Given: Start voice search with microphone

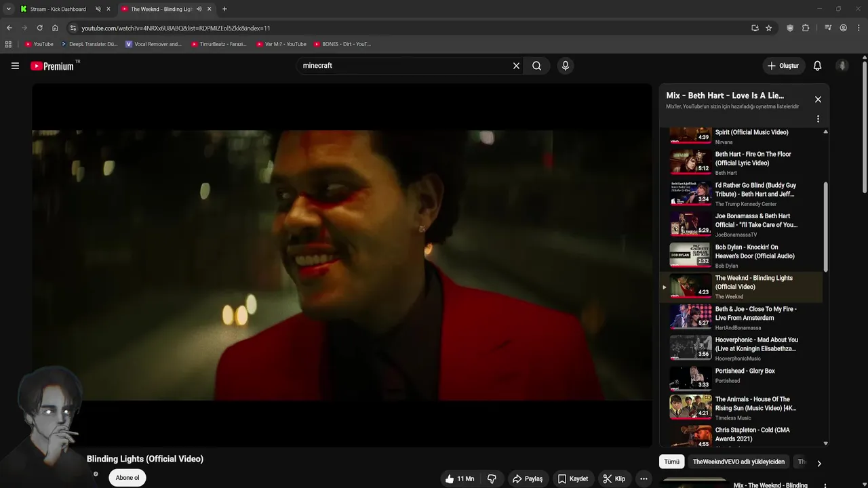Looking at the screenshot, I should 565,66.
